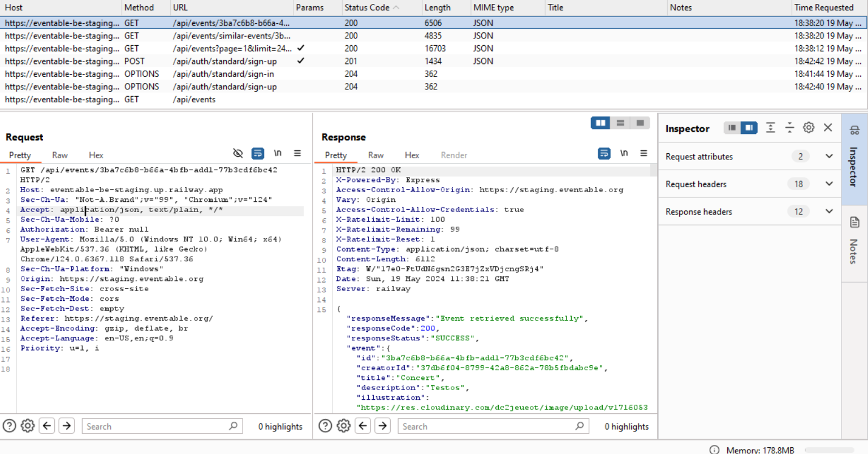Select the OPTIONS /api/auth/standard/sign-in row
Viewport: 868px width, 454px height.
[434, 73]
